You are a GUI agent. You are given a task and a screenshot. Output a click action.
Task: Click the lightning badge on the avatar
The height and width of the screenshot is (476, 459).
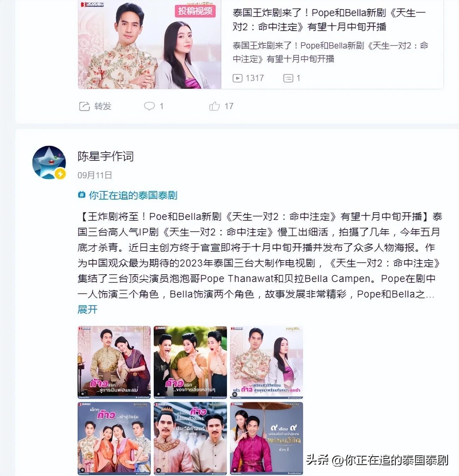[x=60, y=174]
